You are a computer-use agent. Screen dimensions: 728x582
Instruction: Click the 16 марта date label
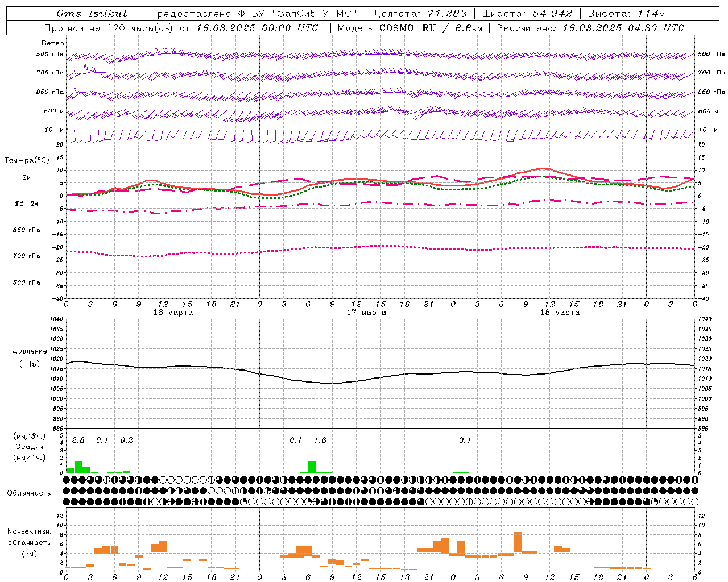[173, 313]
